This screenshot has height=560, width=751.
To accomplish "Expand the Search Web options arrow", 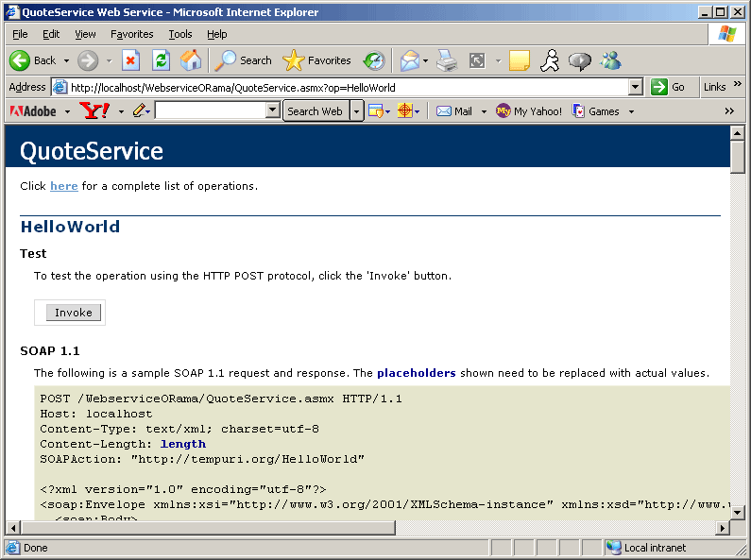I will click(x=356, y=111).
